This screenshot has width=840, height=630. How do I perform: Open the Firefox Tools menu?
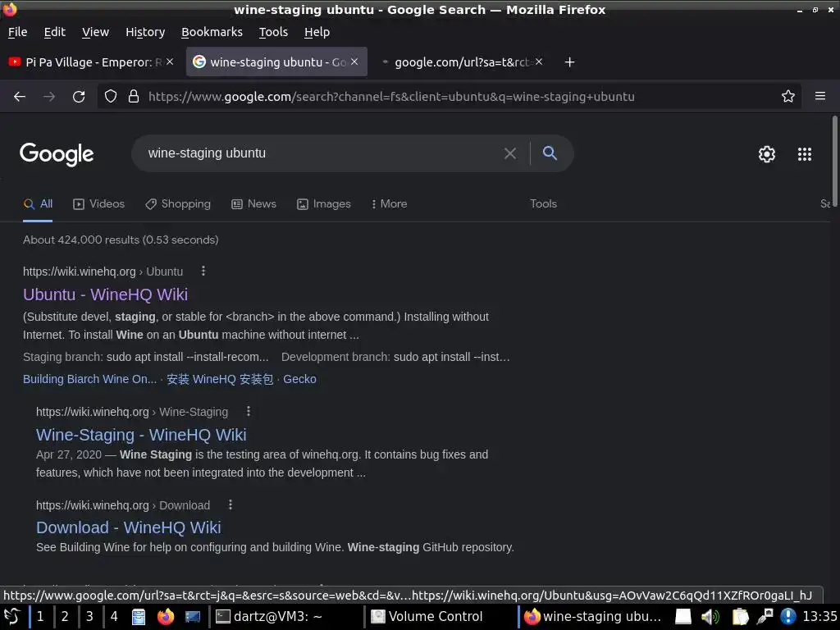pyautogui.click(x=273, y=32)
